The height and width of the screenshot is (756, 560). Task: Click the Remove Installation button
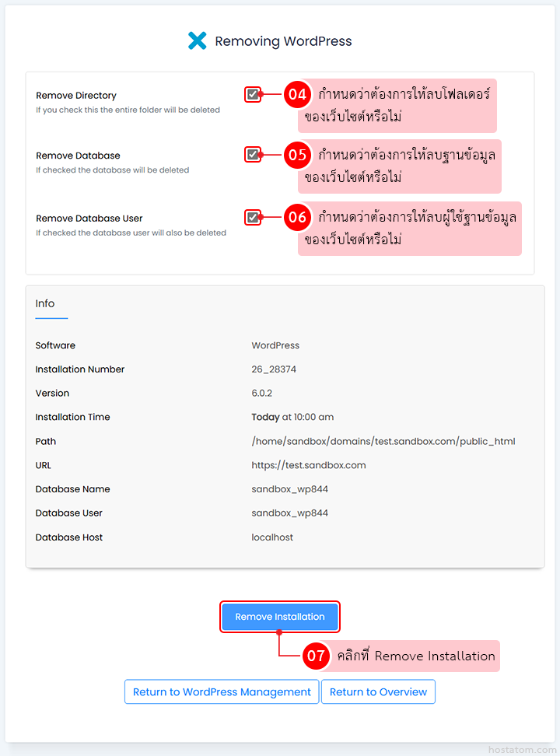coord(280,617)
